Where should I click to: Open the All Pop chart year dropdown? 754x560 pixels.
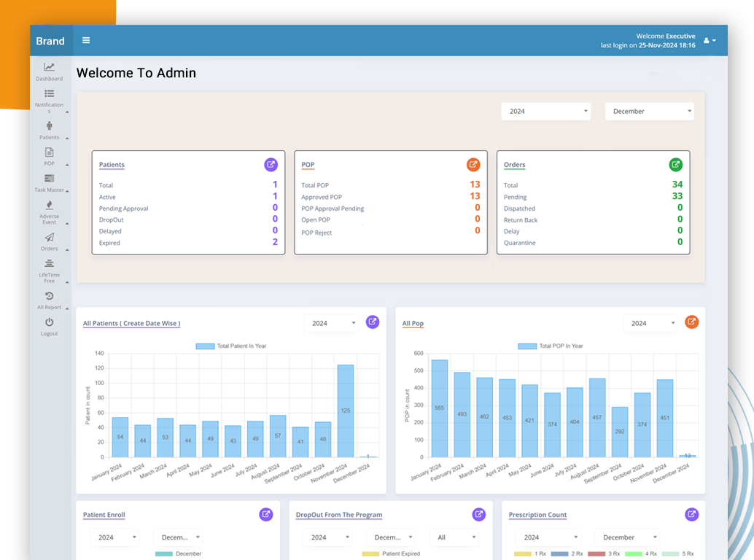tap(651, 324)
